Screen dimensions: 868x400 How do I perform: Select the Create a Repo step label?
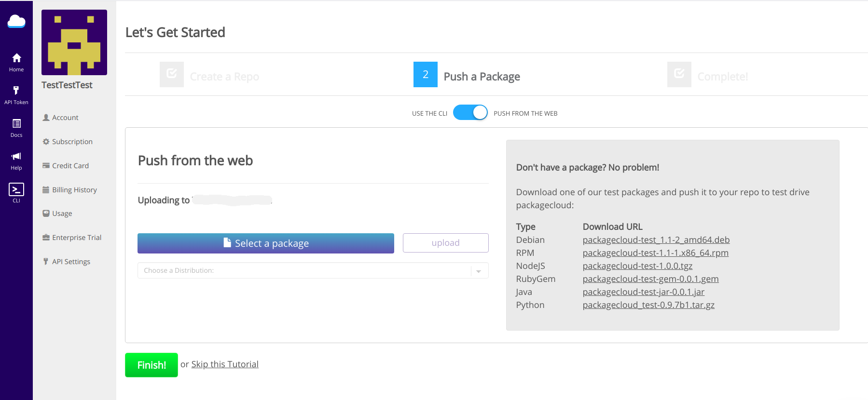pyautogui.click(x=224, y=77)
